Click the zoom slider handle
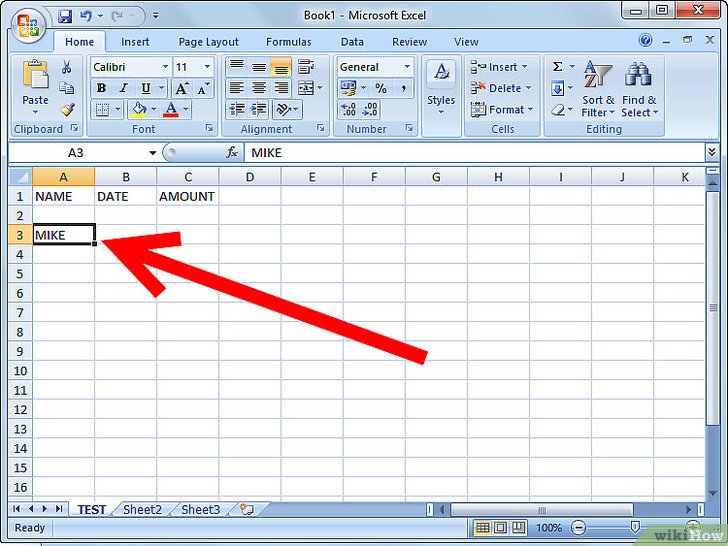Image resolution: width=728 pixels, height=546 pixels. point(635,527)
